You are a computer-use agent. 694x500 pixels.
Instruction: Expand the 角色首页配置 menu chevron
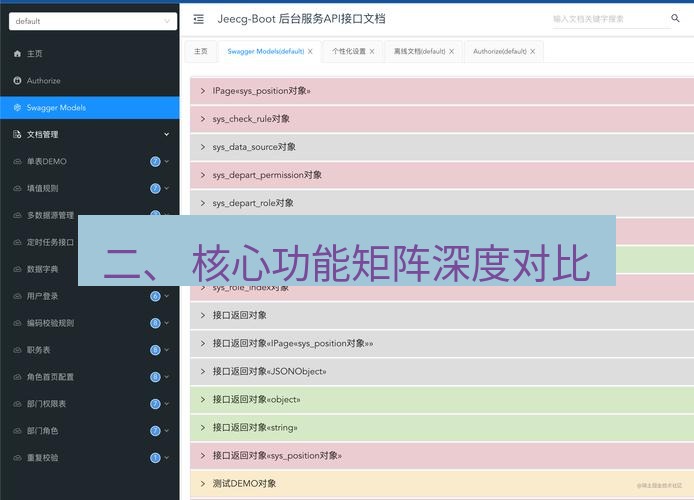167,377
